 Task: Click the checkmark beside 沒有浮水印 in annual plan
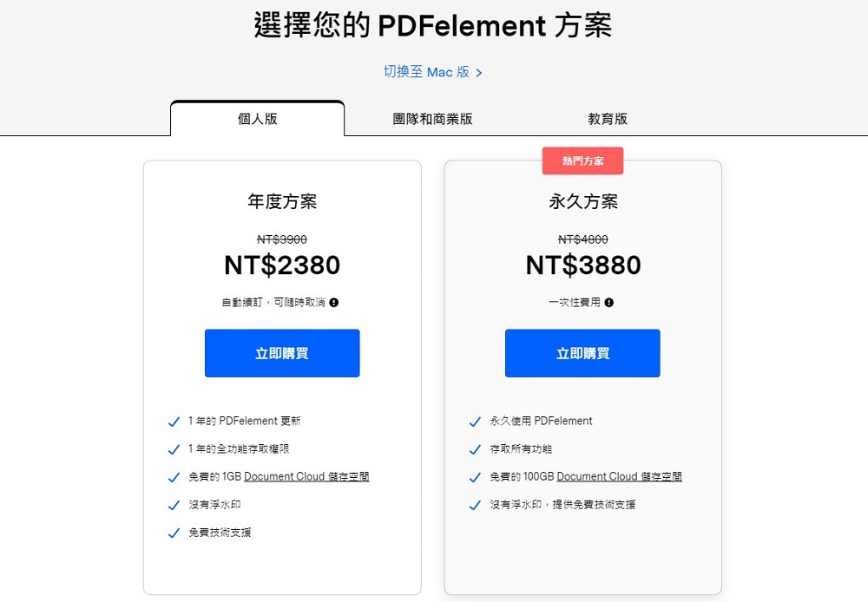pos(174,505)
